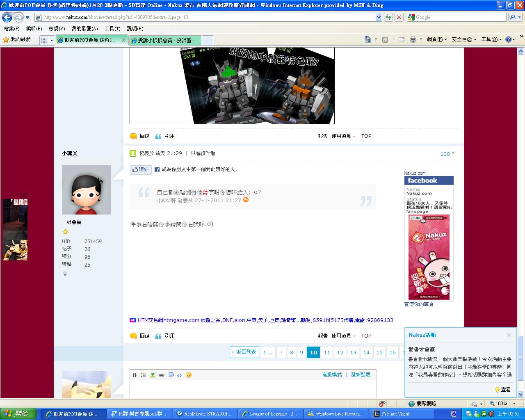Image resolution: width=525 pixels, height=420 pixels.
Task: Click the Facebook 讚好 like button
Action: 141,169
